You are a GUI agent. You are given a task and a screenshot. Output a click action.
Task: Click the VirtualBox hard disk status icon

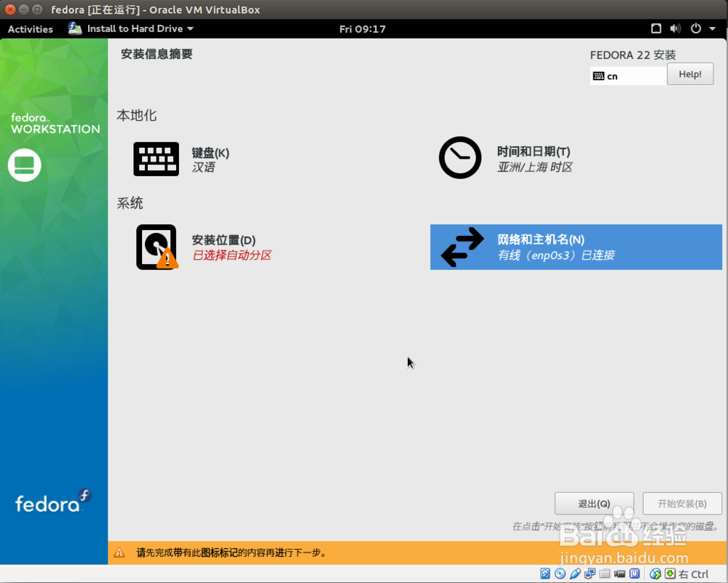(x=545, y=574)
